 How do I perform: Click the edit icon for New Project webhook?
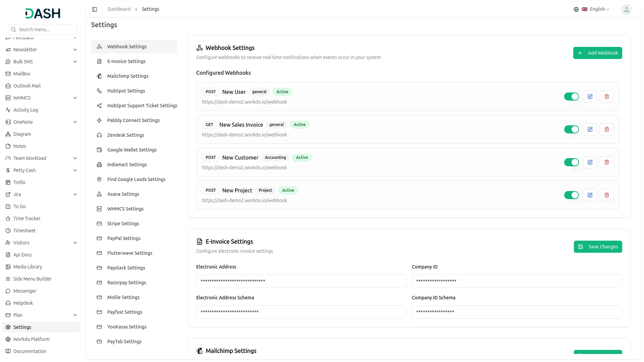click(590, 195)
